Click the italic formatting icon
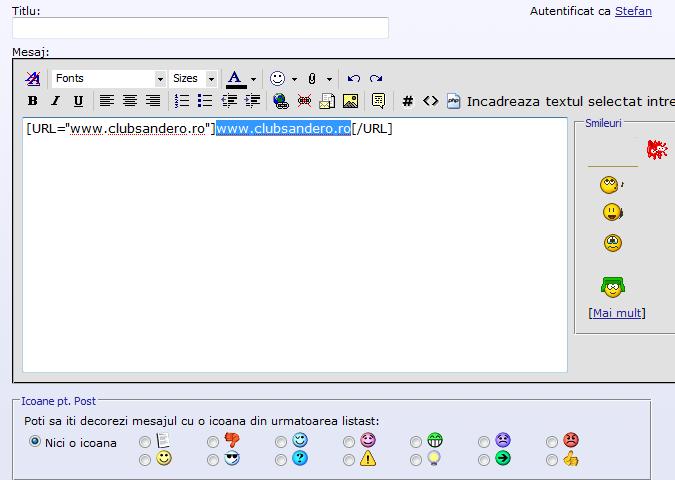 point(55,101)
